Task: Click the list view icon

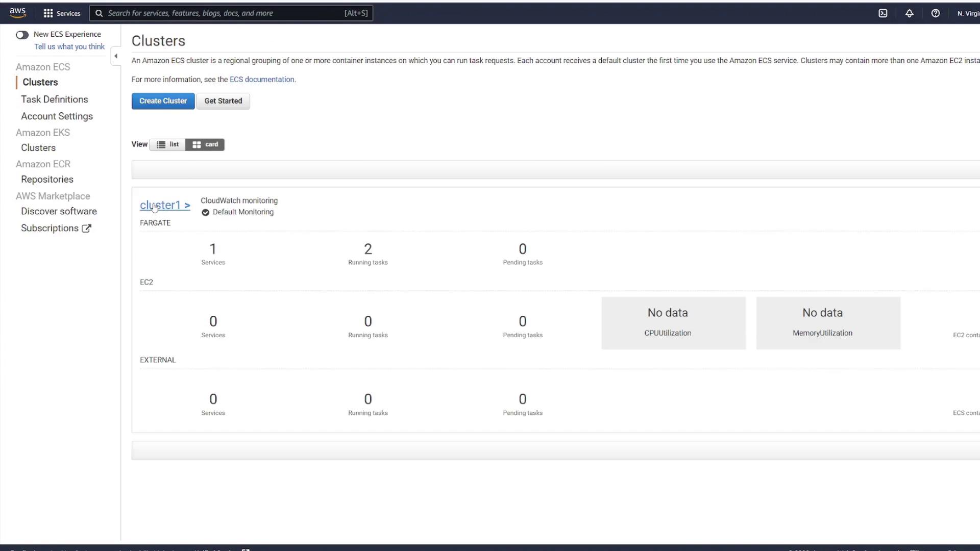Action: coord(161,145)
